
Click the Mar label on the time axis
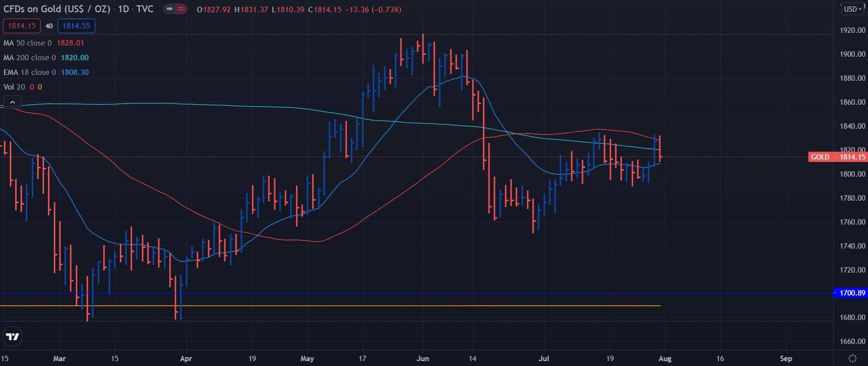pos(59,359)
